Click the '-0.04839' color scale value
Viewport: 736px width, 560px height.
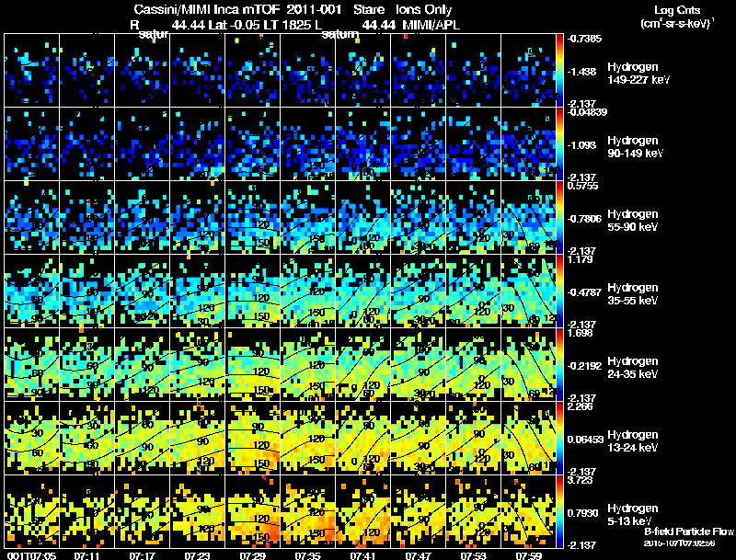587,112
